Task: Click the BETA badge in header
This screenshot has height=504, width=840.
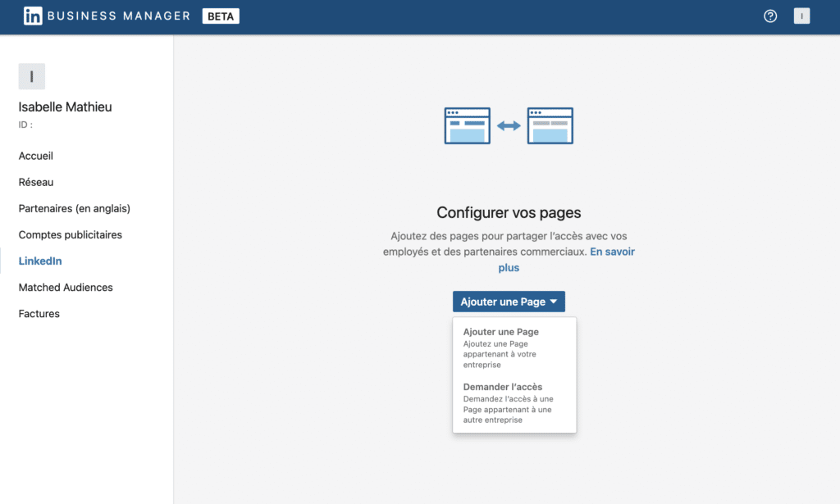Action: click(221, 16)
